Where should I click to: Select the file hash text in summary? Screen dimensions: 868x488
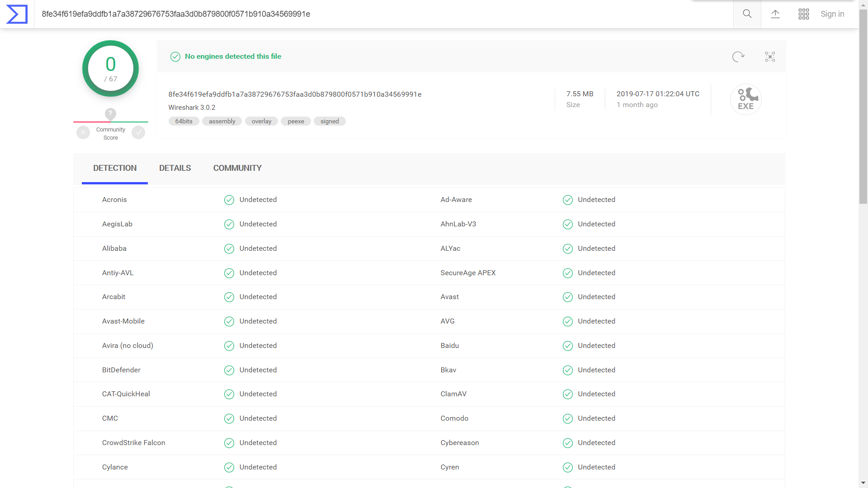pos(295,94)
